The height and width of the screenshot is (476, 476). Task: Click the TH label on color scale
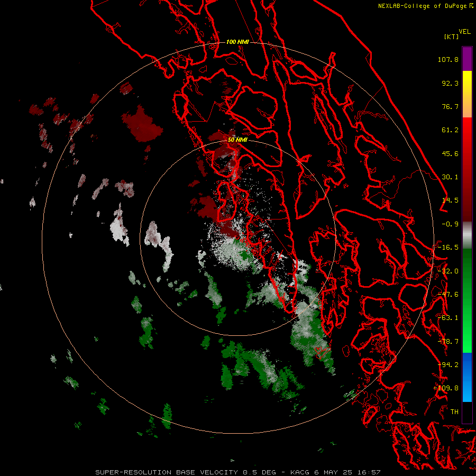(454, 412)
